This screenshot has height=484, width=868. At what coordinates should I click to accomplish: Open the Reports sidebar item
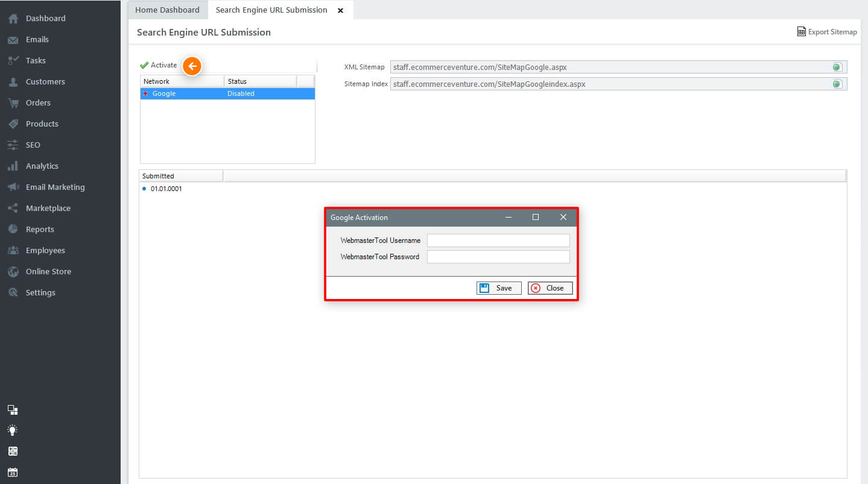[40, 230]
